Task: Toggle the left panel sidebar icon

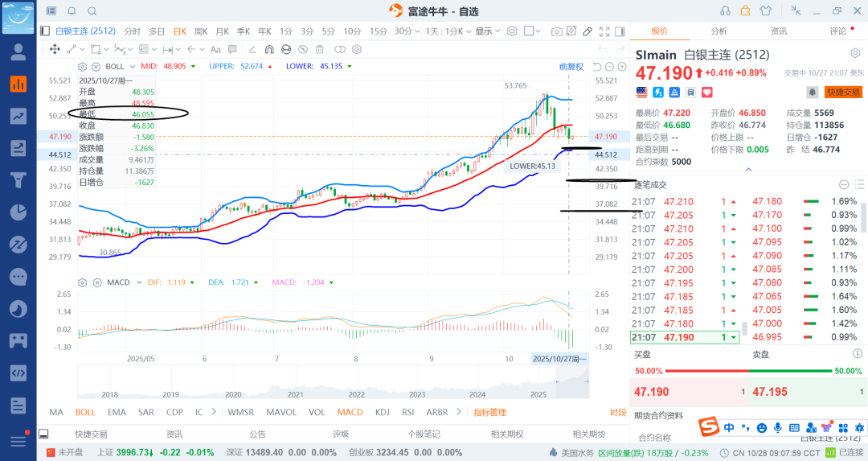Action: (45, 31)
